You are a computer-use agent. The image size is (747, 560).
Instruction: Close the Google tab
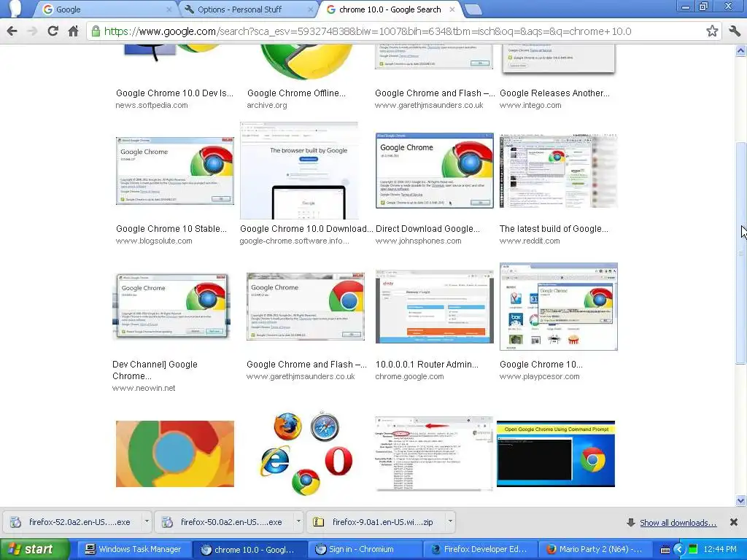click(x=169, y=9)
